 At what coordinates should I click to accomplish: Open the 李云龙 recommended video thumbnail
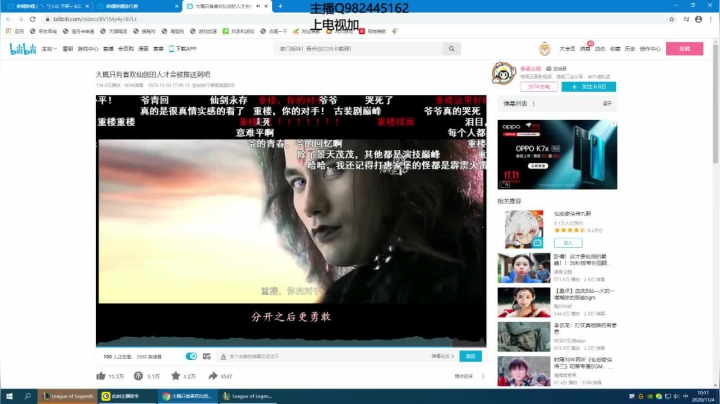coord(524,337)
